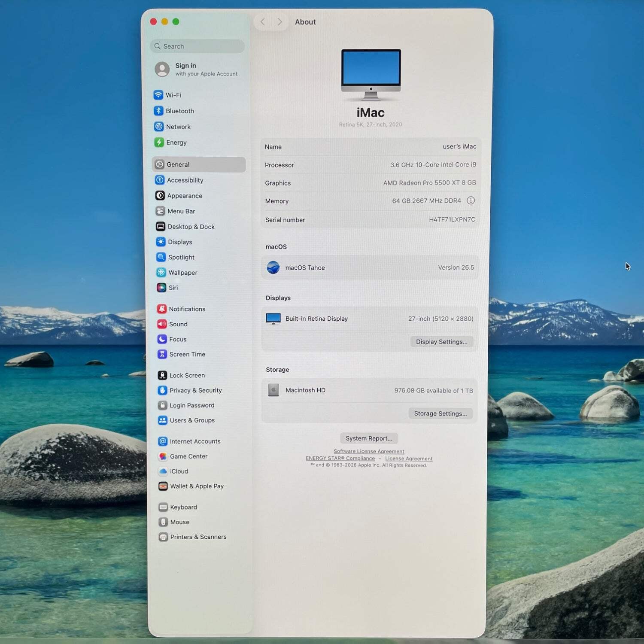Viewport: 644px width, 644px height.
Task: Go back with the left chevron
Action: click(x=263, y=22)
